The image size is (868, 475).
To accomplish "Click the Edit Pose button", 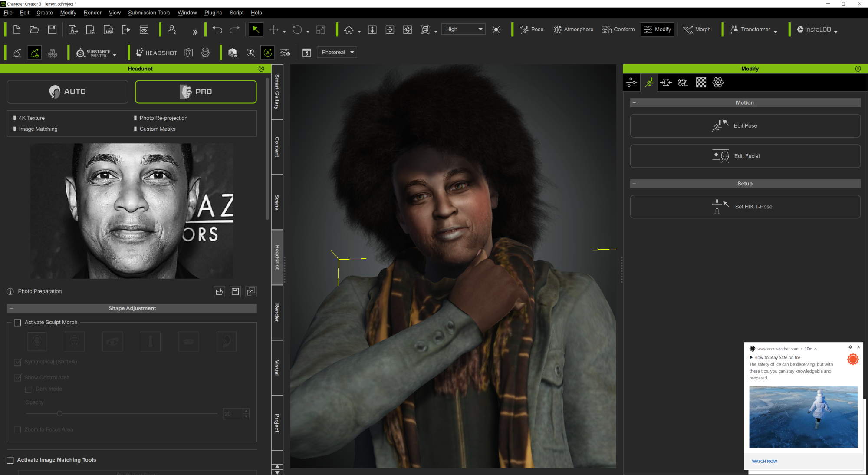I will tap(745, 126).
